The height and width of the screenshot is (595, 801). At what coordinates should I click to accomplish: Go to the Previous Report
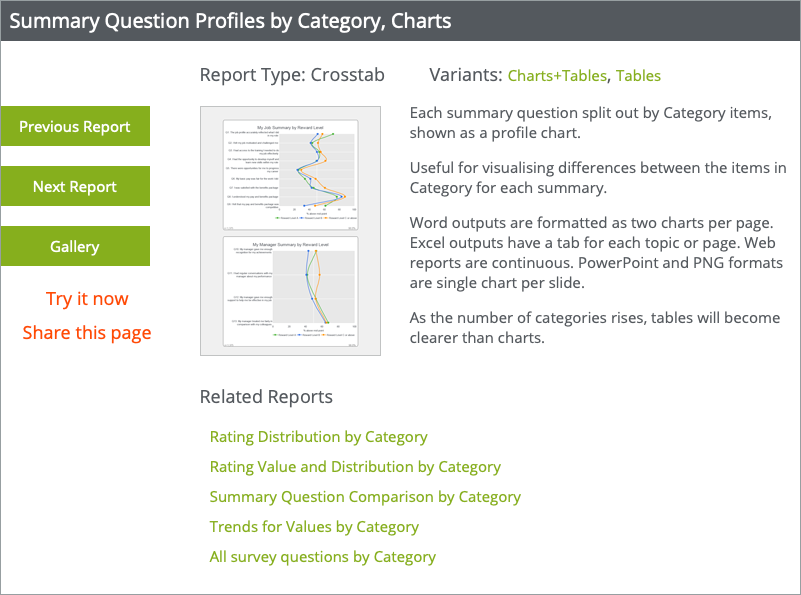(75, 126)
